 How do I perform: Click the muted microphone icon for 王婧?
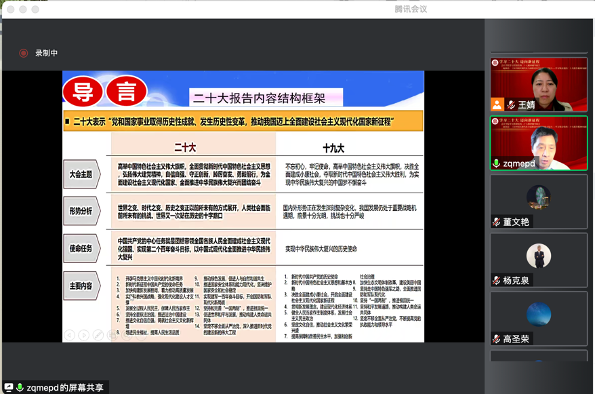pyautogui.click(x=512, y=105)
